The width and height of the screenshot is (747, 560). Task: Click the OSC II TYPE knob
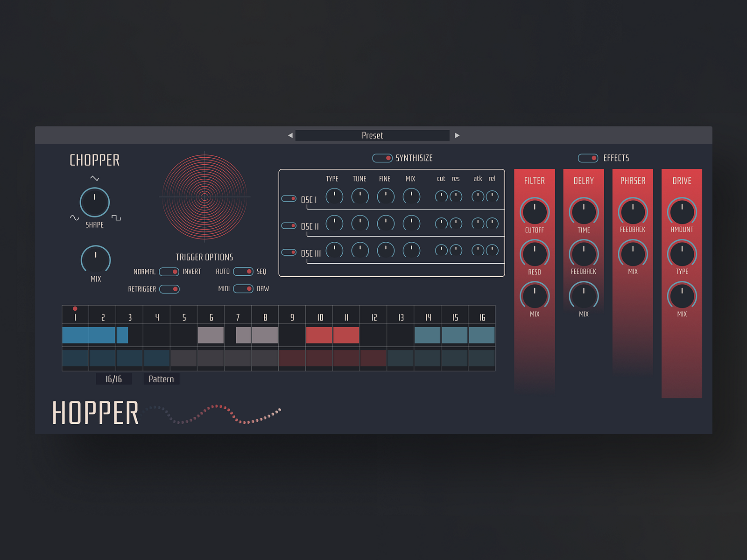(x=334, y=224)
